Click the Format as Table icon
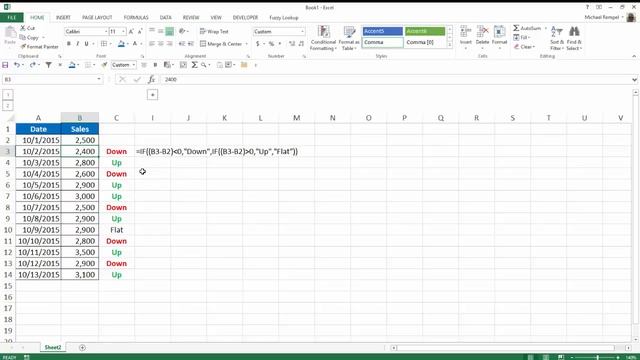 coord(349,32)
